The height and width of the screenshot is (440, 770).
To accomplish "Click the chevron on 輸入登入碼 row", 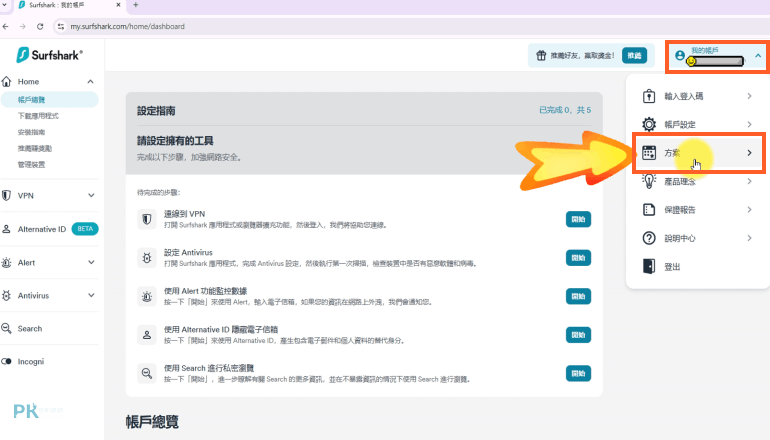I will 749,96.
